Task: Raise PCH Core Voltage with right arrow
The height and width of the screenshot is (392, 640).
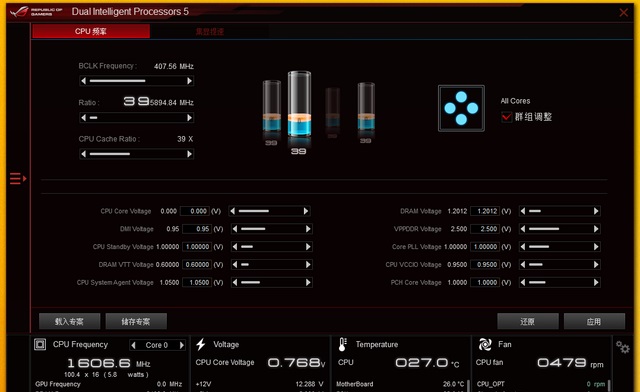Action: (596, 282)
